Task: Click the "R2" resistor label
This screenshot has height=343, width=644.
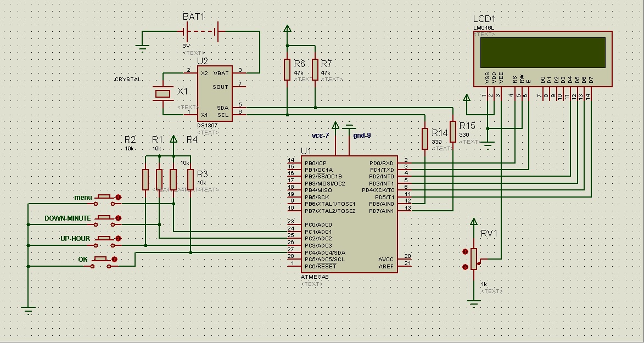Action: (130, 139)
